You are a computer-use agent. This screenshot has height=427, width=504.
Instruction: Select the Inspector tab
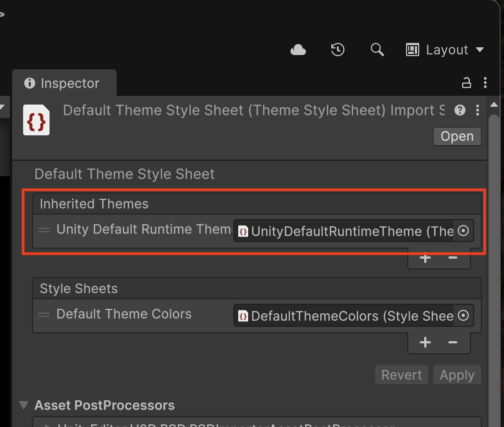64,84
